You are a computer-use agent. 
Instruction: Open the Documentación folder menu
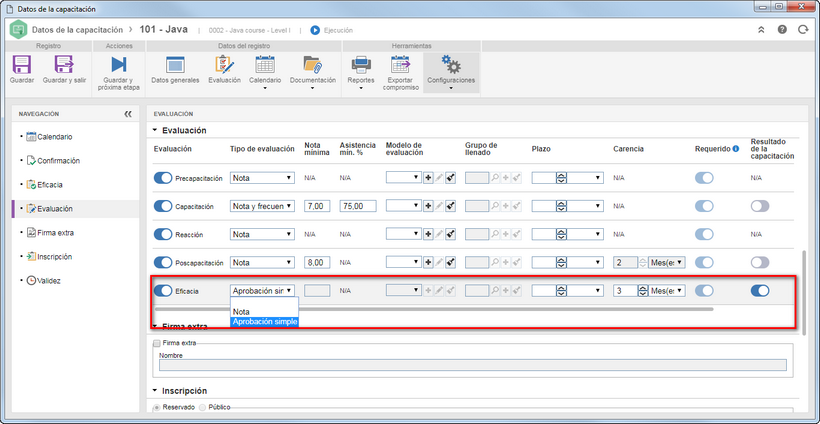coord(313,65)
